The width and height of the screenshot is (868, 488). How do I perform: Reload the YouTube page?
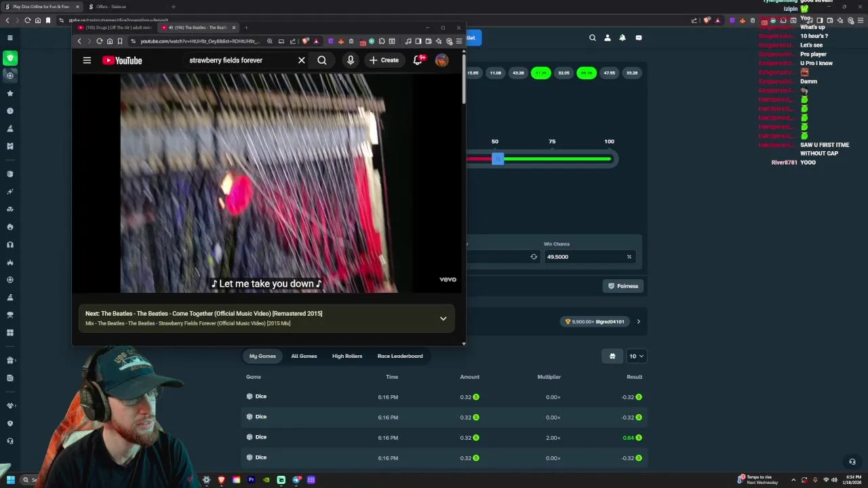pos(99,41)
